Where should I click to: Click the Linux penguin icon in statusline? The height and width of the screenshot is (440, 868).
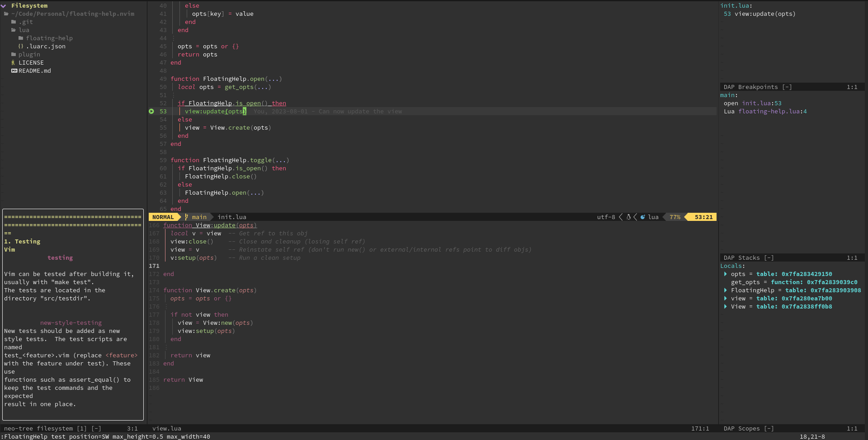click(628, 217)
